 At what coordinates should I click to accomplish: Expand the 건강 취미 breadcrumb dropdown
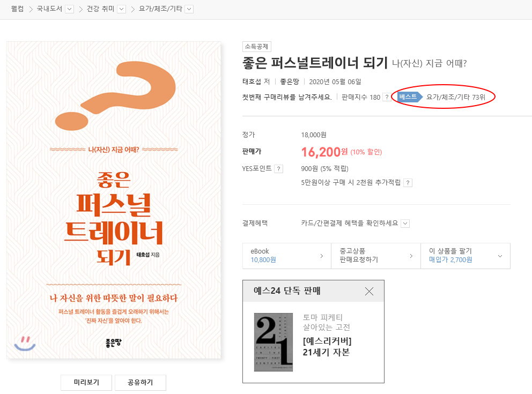point(121,9)
